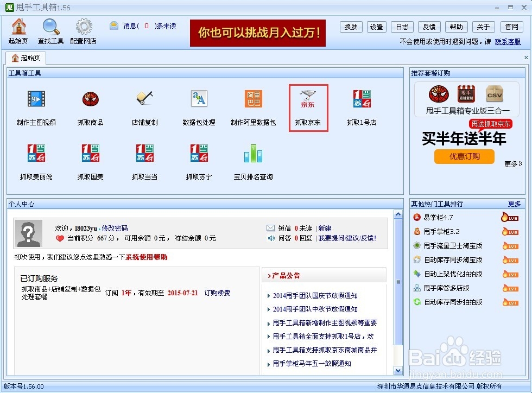Open 2014甩手团队中秋节放假通知 announcement
This screenshot has width=532, height=393.
point(315,309)
